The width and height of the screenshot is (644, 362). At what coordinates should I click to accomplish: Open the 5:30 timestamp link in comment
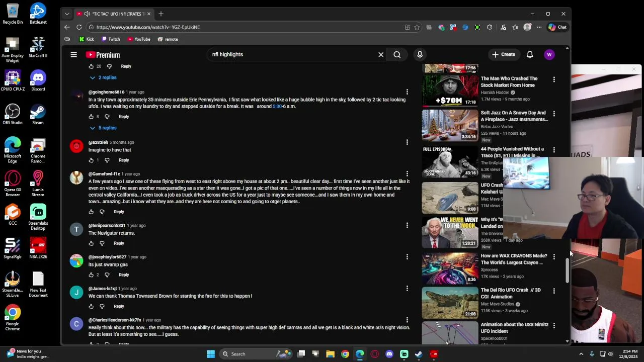tap(277, 107)
